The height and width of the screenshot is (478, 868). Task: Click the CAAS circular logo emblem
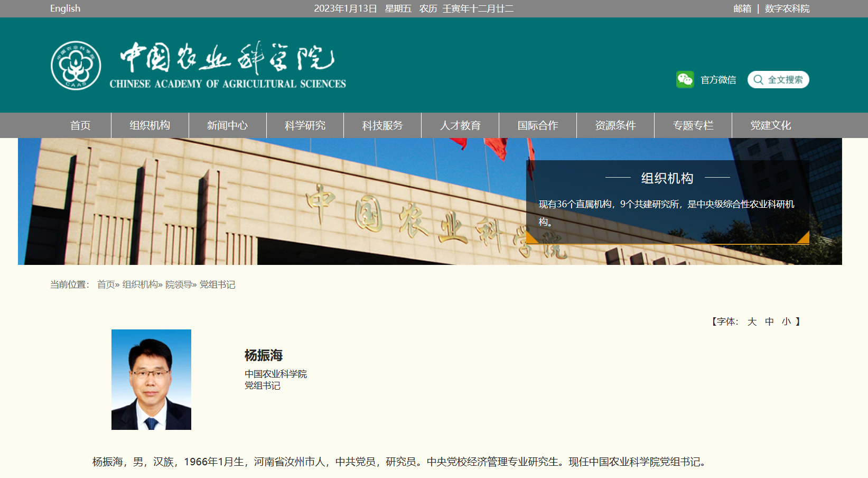click(76, 66)
